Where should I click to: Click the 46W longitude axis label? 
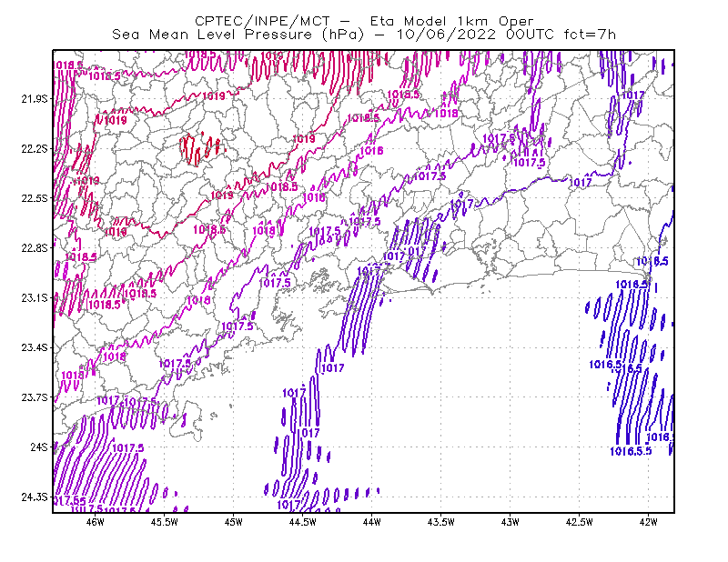[x=96, y=522]
